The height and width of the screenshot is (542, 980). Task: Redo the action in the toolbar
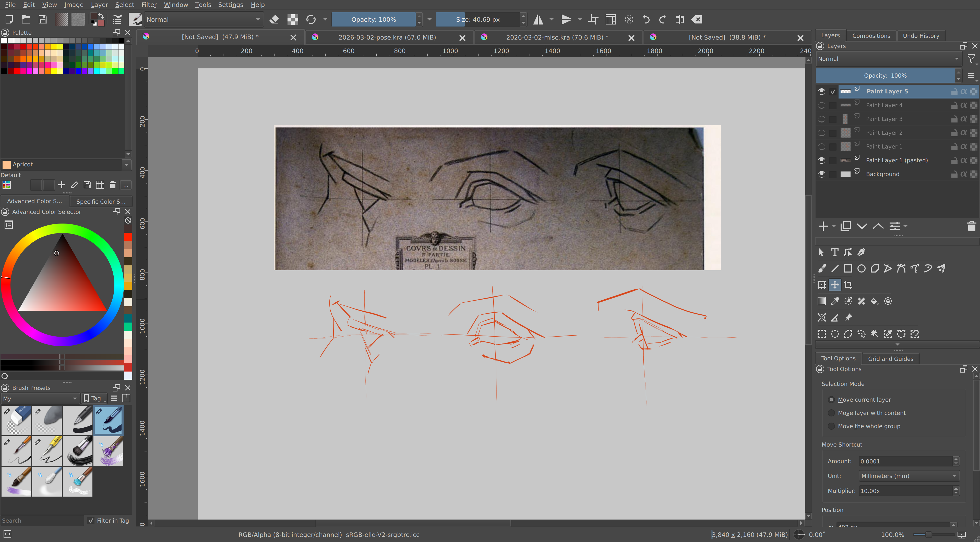662,19
